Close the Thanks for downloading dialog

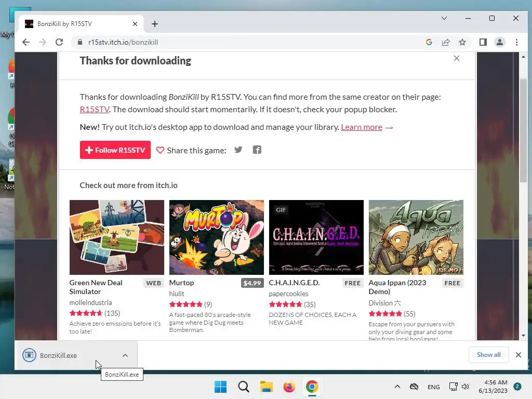click(457, 58)
